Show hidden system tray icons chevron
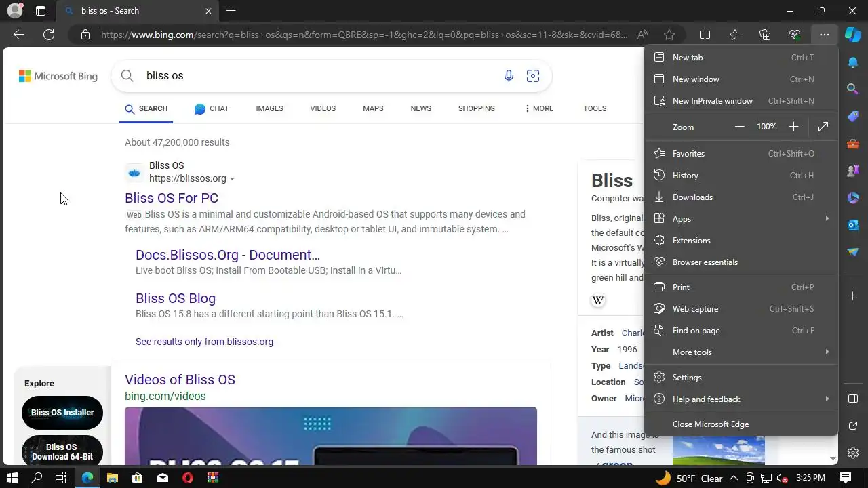 coord(734,478)
